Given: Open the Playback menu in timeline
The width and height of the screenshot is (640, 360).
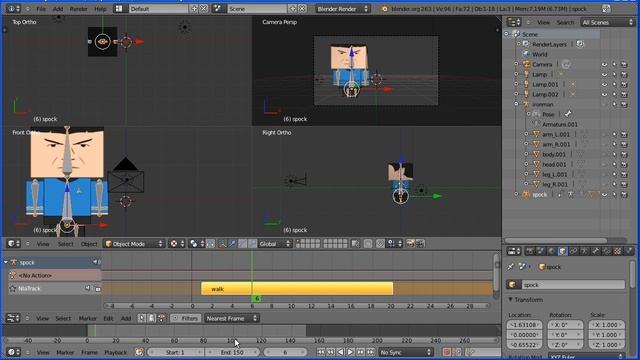Looking at the screenshot, I should click(116, 352).
